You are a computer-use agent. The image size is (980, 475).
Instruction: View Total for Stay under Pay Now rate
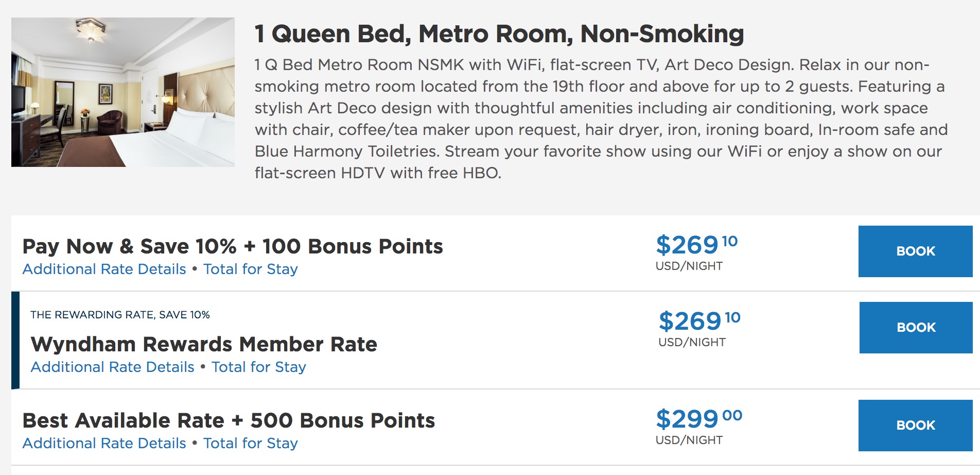pyautogui.click(x=250, y=269)
